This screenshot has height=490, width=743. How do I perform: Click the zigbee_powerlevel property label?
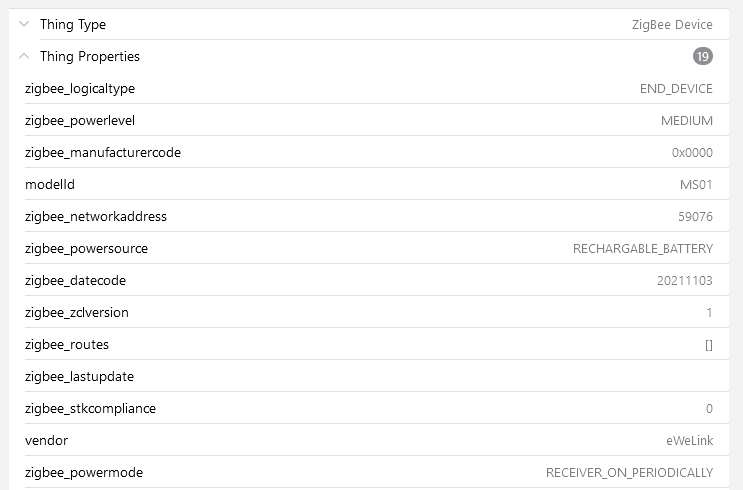(x=80, y=121)
